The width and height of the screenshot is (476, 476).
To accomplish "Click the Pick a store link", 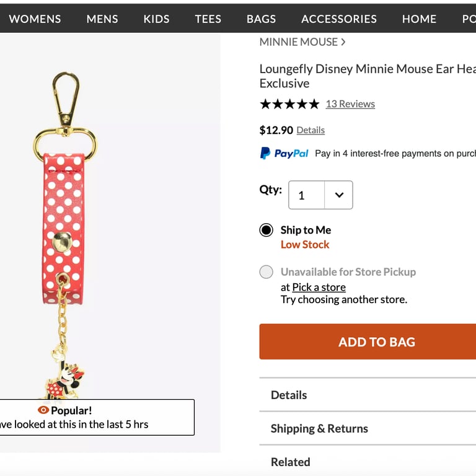I will click(319, 287).
